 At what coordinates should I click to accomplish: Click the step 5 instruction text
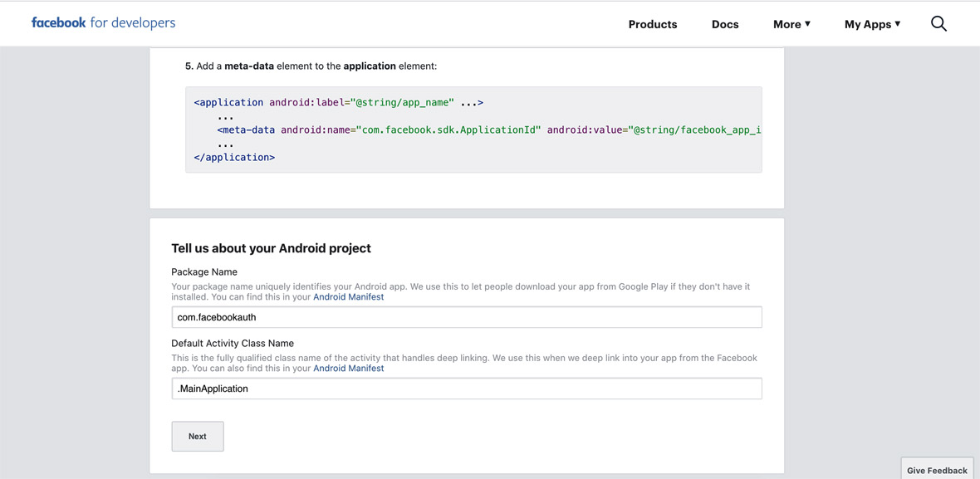click(x=311, y=66)
